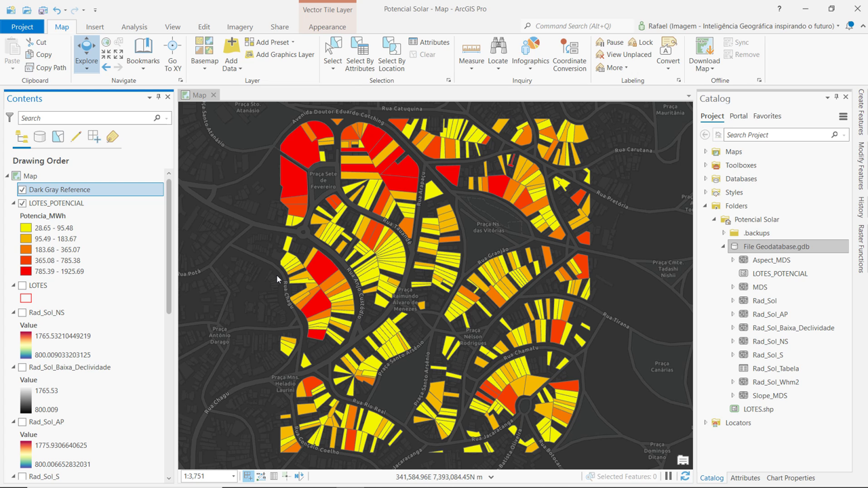Click the Select By Attributes button
The width and height of the screenshot is (868, 488).
coord(360,54)
